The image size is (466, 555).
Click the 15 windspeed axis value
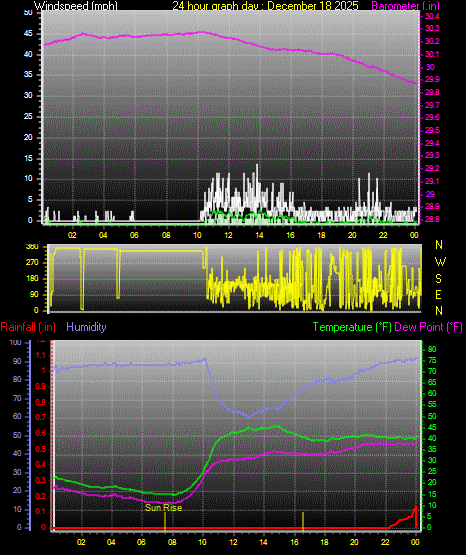pos(28,158)
